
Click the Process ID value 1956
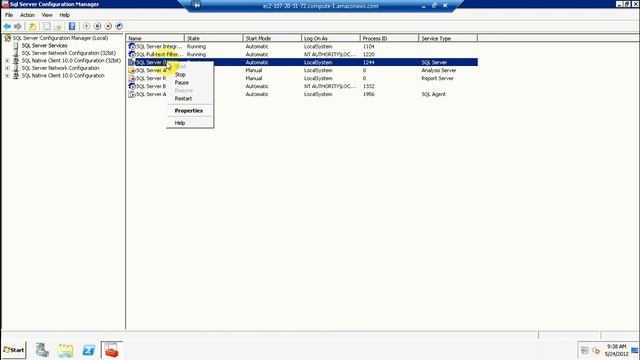click(368, 94)
